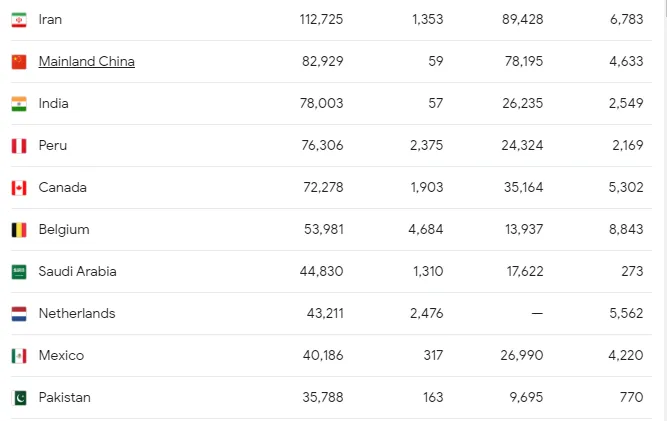Click the Mexico flag icon
The image size is (667, 421).
19,356
